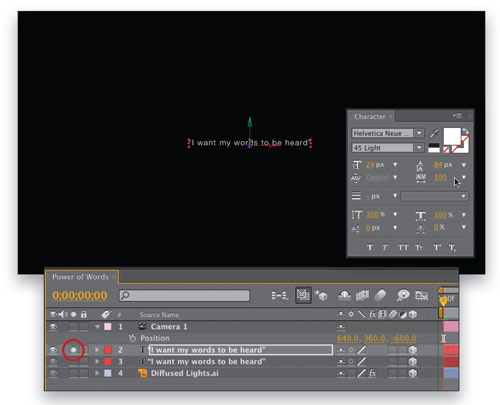Select the Power of Words tab
This screenshot has width=500, height=405.
pos(80,277)
